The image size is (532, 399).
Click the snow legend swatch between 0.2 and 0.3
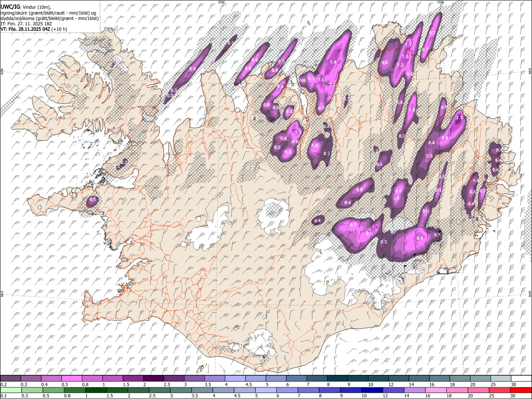(x=10, y=378)
